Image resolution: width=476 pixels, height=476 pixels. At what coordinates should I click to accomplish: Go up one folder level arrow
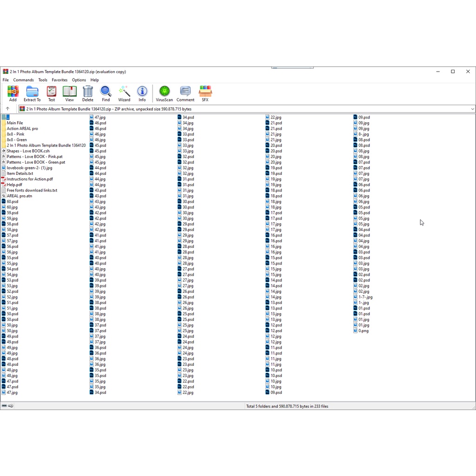7,109
